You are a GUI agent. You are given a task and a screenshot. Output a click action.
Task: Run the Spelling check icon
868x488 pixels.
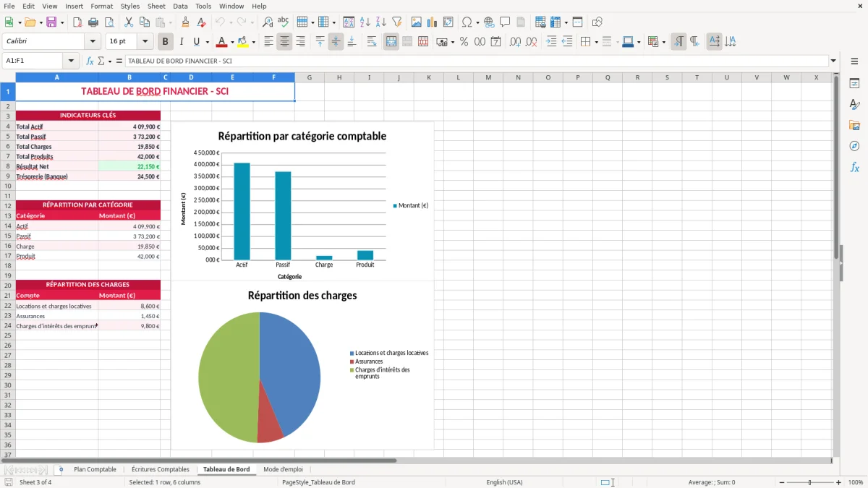(x=283, y=22)
